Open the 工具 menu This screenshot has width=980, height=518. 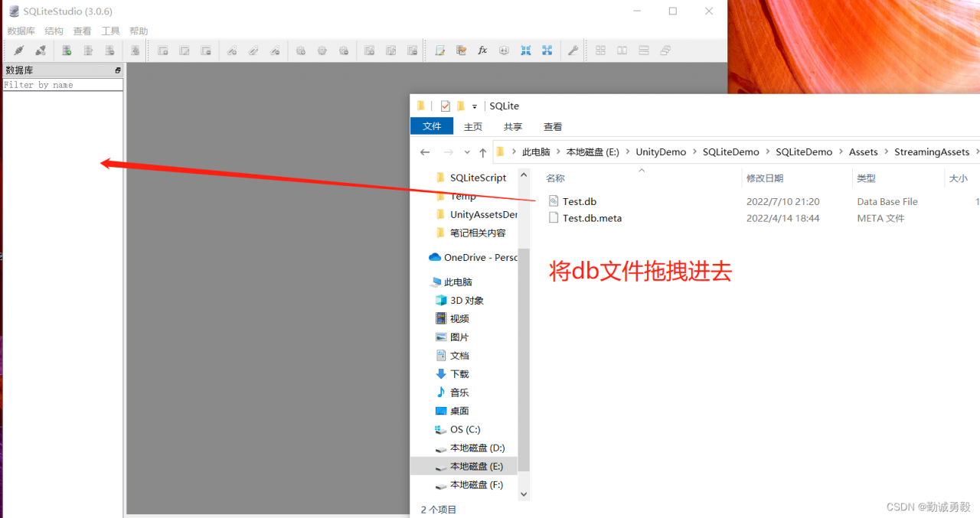pyautogui.click(x=111, y=31)
